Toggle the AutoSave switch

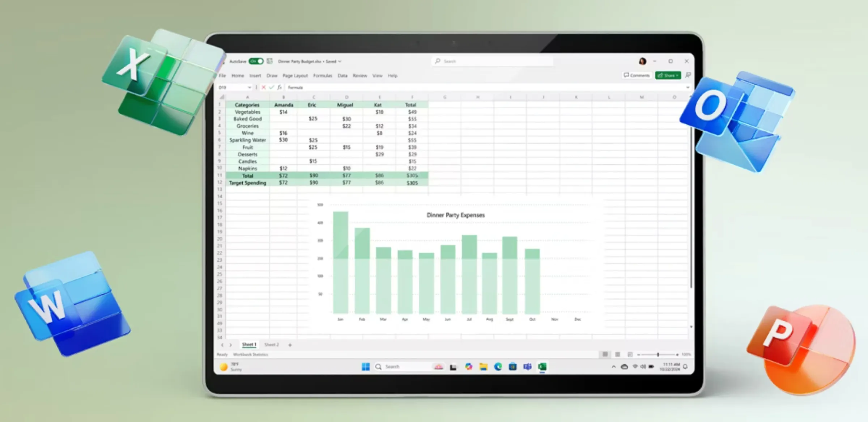[256, 61]
